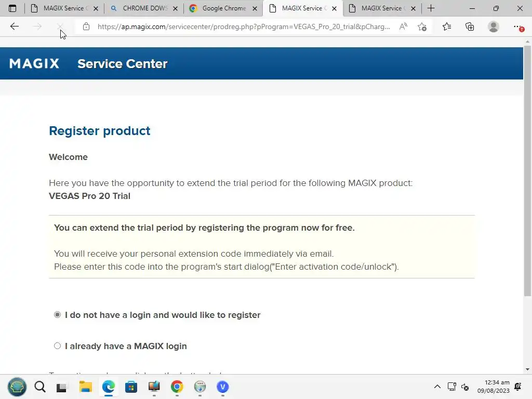Open the Favorites list
The width and height of the screenshot is (532, 399).
click(x=446, y=26)
